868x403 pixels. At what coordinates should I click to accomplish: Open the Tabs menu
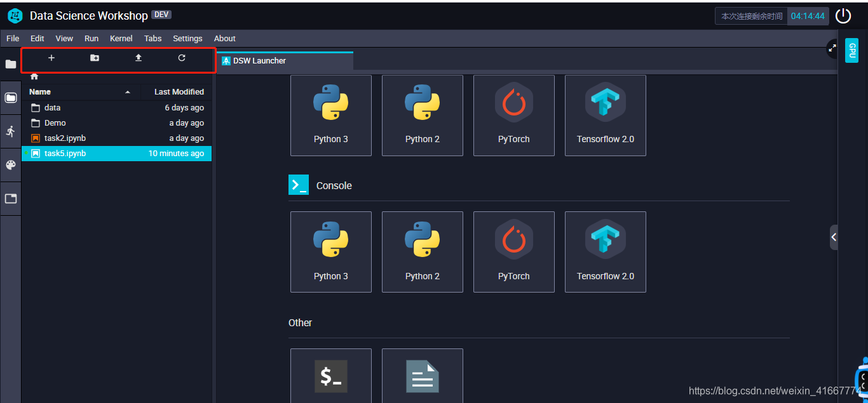pyautogui.click(x=153, y=39)
